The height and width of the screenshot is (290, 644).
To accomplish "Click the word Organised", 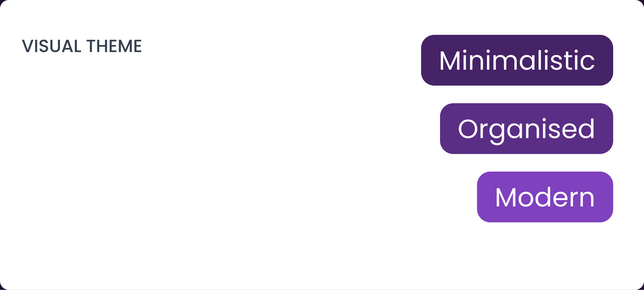I will (526, 131).
